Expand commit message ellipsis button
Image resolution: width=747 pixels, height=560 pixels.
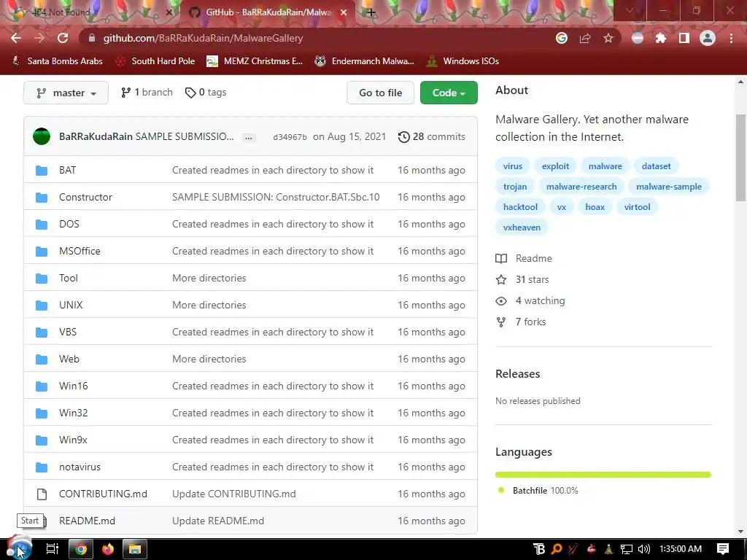(x=249, y=138)
